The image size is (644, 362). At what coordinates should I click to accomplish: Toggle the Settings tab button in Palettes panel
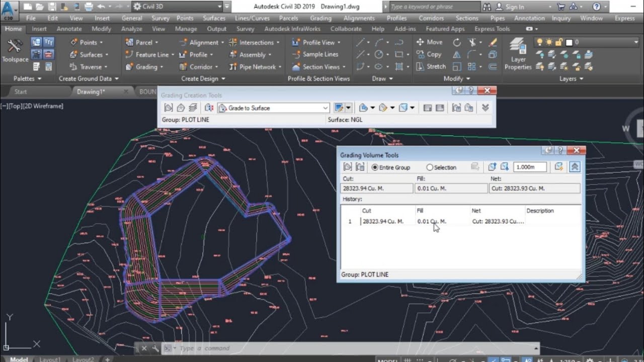(x=48, y=42)
